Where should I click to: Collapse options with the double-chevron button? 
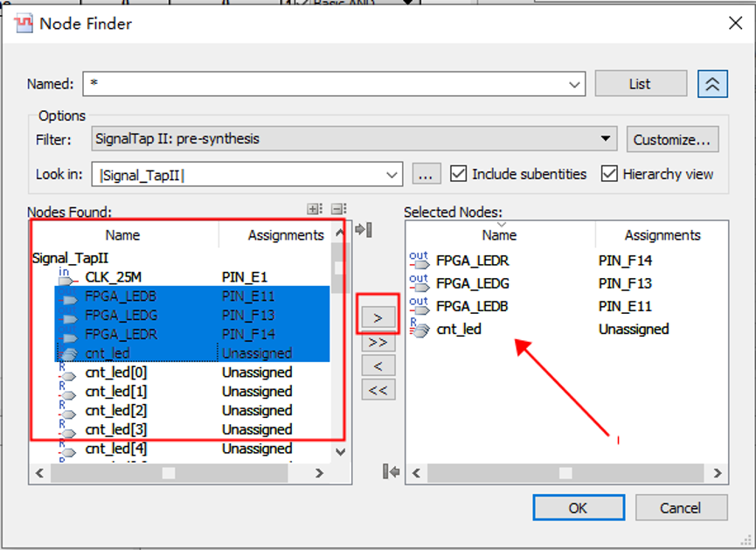tap(713, 84)
